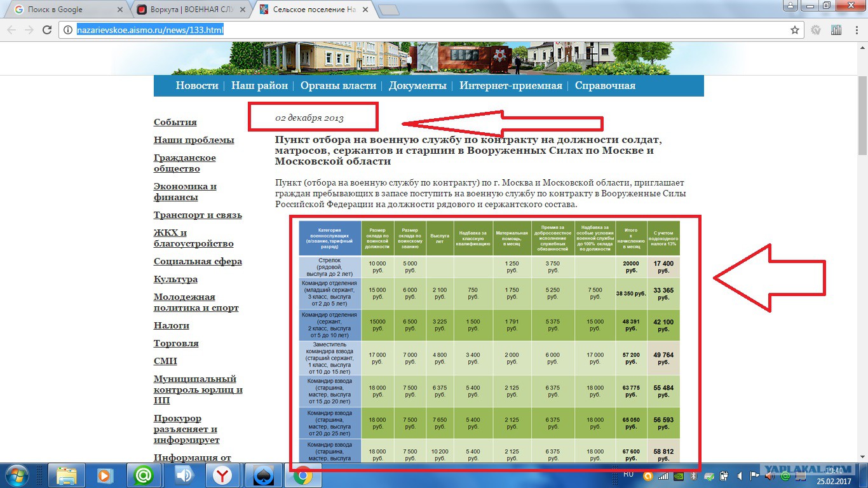This screenshot has height=488, width=868.
Task: Open "Муниципальный контроль юрлиц и ИП" link
Action: pyautogui.click(x=198, y=390)
